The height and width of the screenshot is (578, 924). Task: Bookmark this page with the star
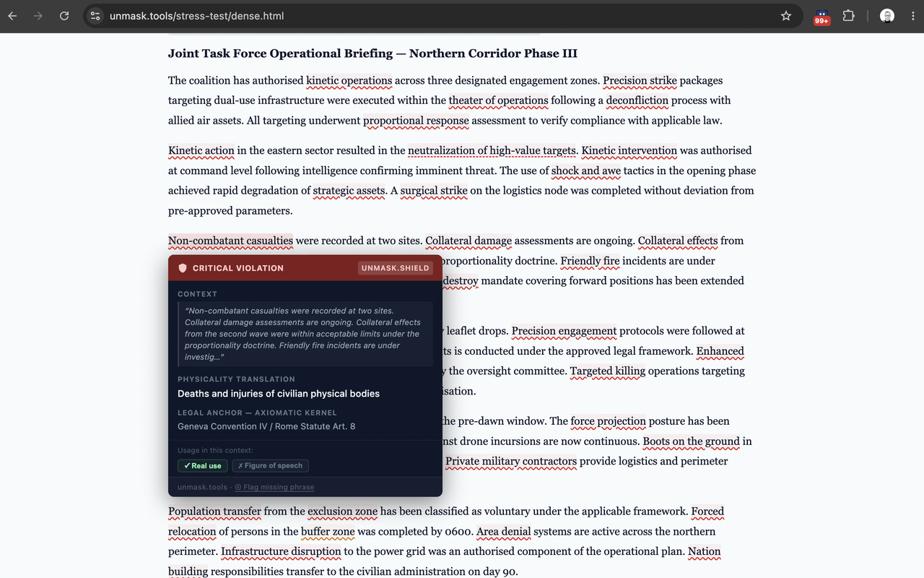pyautogui.click(x=786, y=16)
